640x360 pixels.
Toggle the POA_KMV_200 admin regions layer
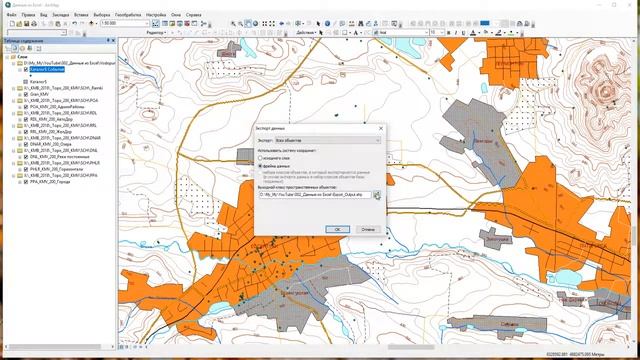pos(26,107)
